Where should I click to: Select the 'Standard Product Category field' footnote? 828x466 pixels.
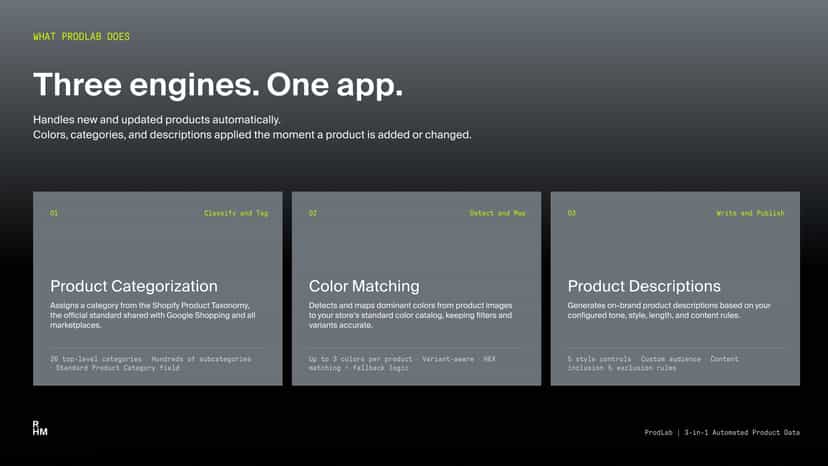pos(118,368)
